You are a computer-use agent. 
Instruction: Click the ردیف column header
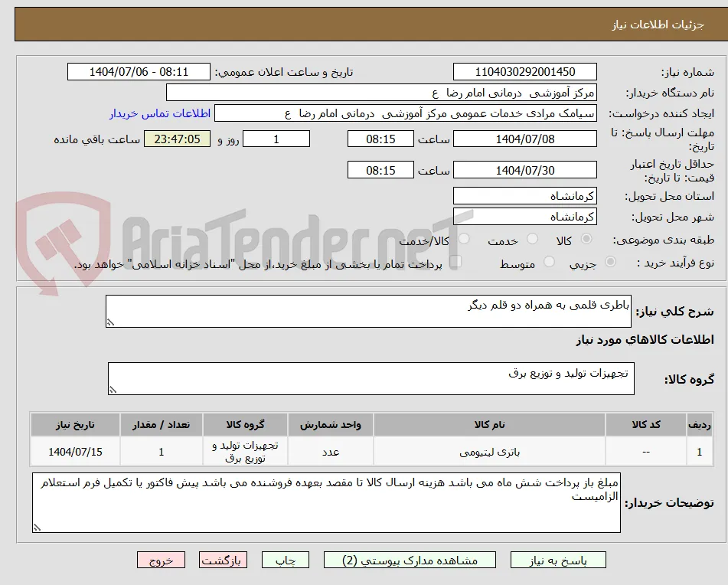click(x=700, y=424)
